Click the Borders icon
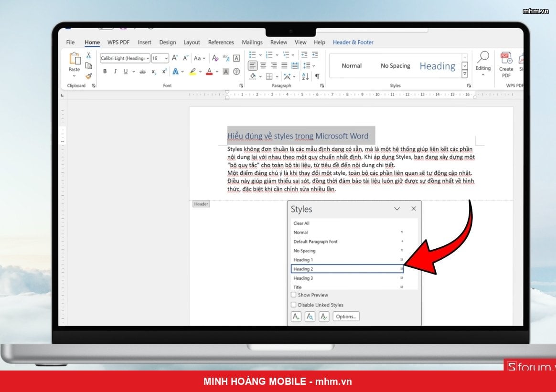This screenshot has height=392, width=556. coord(269,76)
